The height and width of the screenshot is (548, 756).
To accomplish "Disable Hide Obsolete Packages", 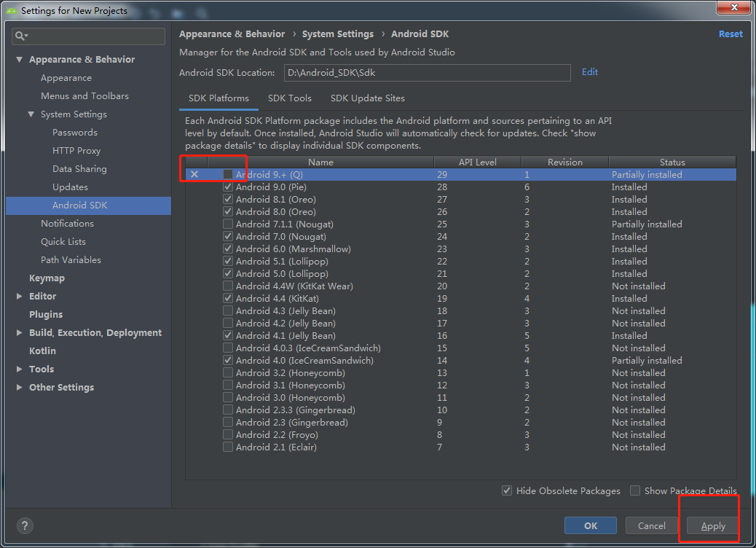I will (x=507, y=490).
